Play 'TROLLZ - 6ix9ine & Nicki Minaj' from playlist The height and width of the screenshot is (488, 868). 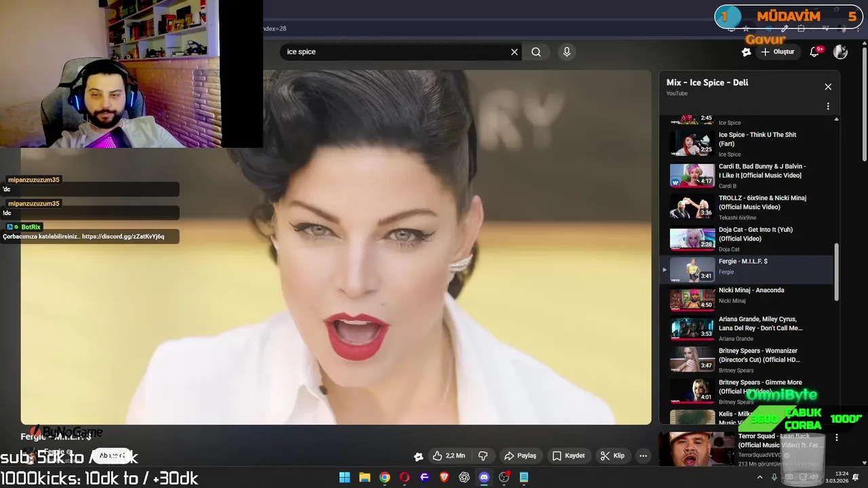pyautogui.click(x=762, y=202)
